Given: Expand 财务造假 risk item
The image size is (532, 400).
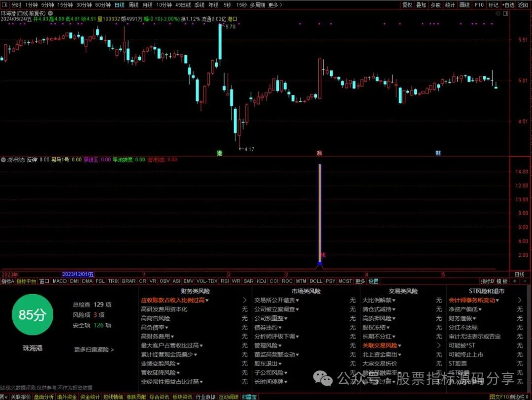Looking at the screenshot, I should [462, 318].
